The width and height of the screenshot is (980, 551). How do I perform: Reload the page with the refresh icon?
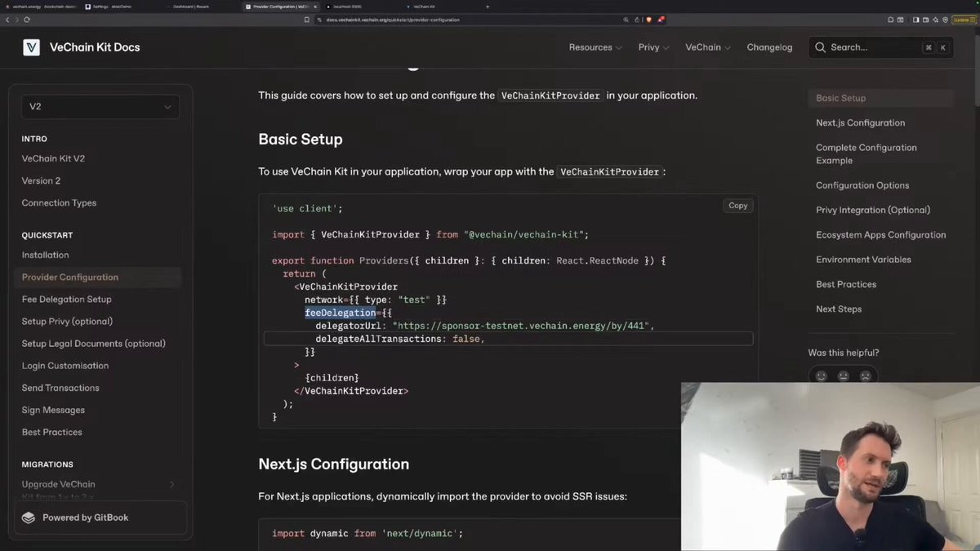coord(27,20)
